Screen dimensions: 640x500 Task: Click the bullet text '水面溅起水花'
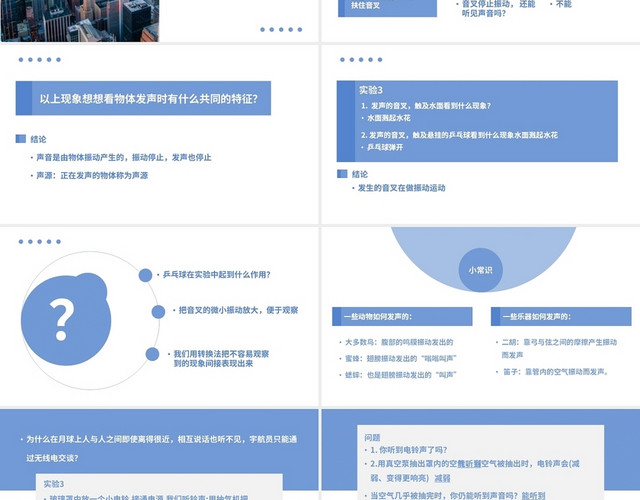click(389, 118)
